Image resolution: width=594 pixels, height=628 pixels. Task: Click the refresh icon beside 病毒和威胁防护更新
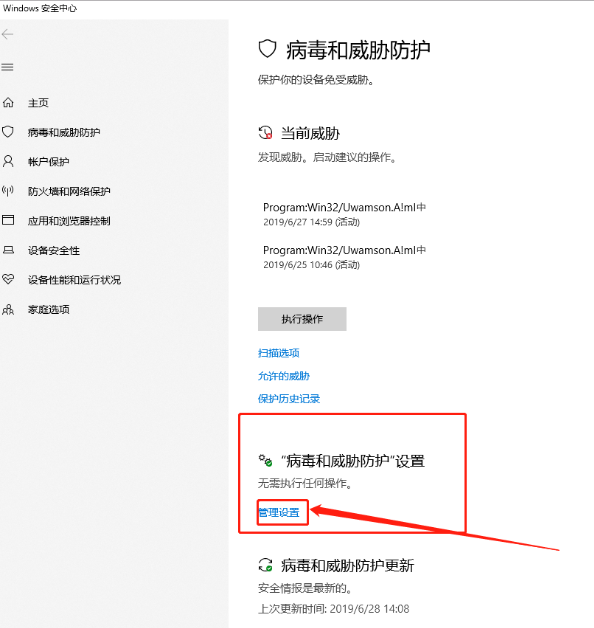[x=265, y=565]
